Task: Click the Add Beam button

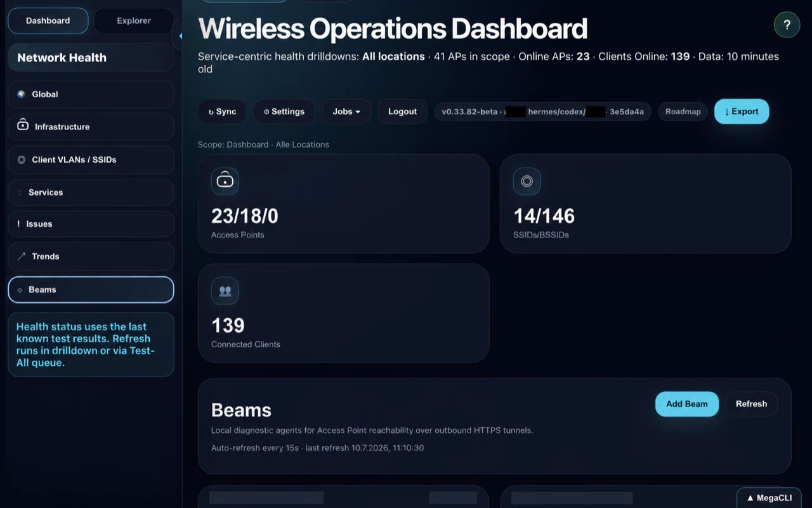Action: coord(687,404)
